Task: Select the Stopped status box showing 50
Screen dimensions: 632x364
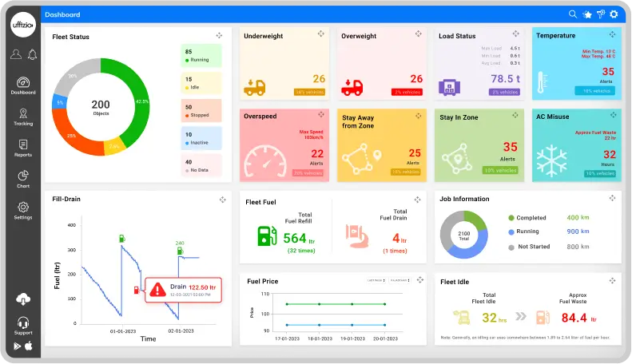Action: pos(201,110)
